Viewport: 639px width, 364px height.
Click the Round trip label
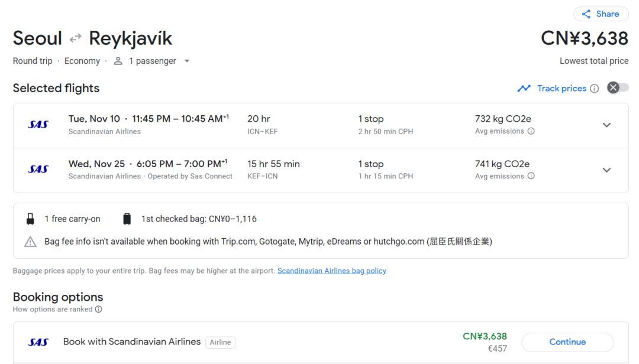(33, 61)
